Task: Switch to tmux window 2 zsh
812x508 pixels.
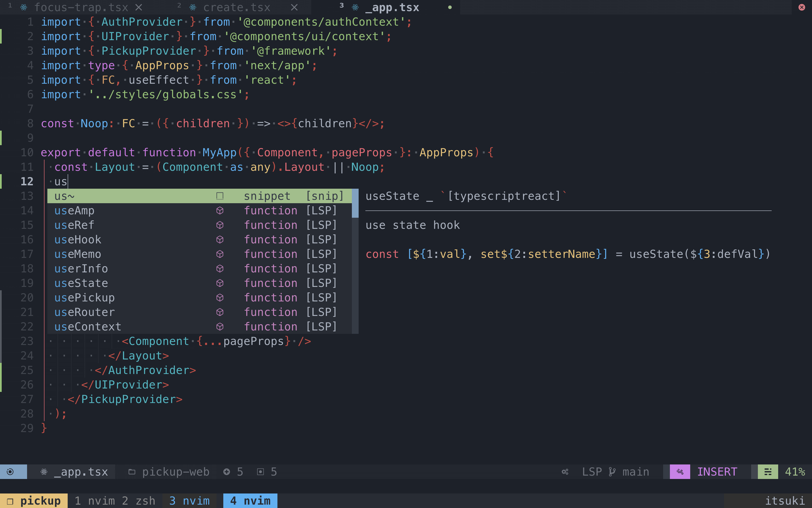Action: coord(138,501)
